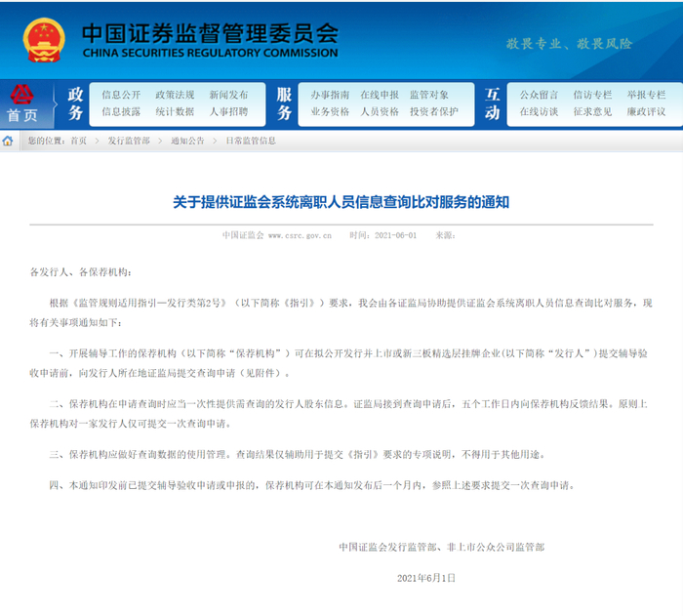Click 日常监管信息 breadcrumb link
683x616 pixels.
(x=251, y=141)
